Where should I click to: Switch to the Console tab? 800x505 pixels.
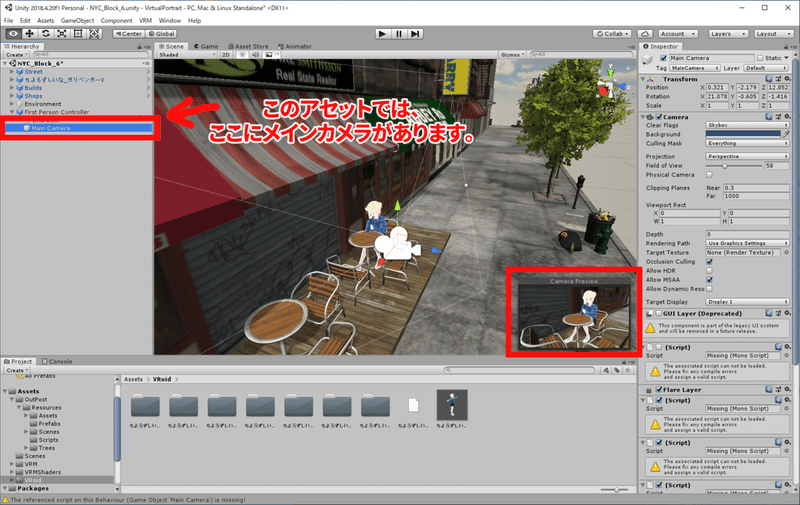coord(57,361)
